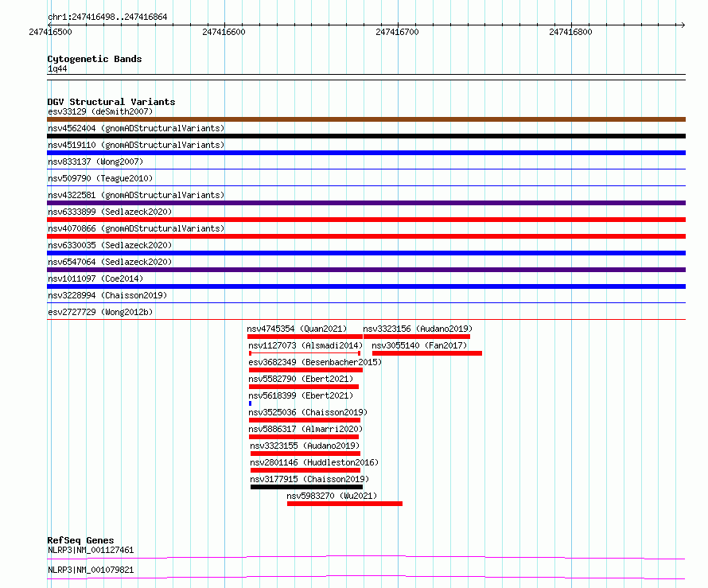The width and height of the screenshot is (708, 588).
Task: Click the nsv1011097 (Coe2014) text label
Action: click(95, 278)
